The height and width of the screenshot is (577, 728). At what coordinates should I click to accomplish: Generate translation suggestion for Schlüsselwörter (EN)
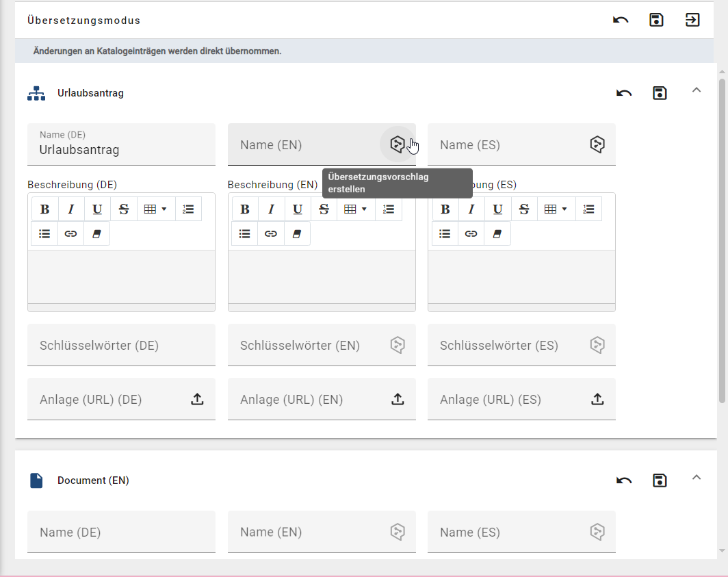398,344
